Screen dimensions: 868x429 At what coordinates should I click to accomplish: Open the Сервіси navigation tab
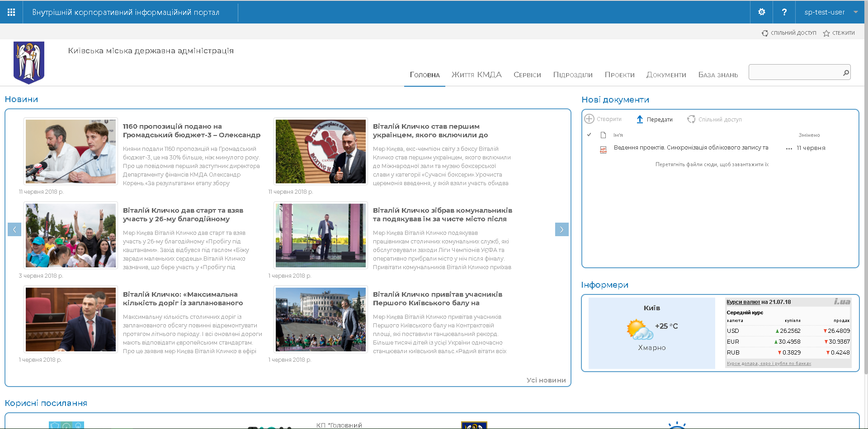pyautogui.click(x=527, y=75)
